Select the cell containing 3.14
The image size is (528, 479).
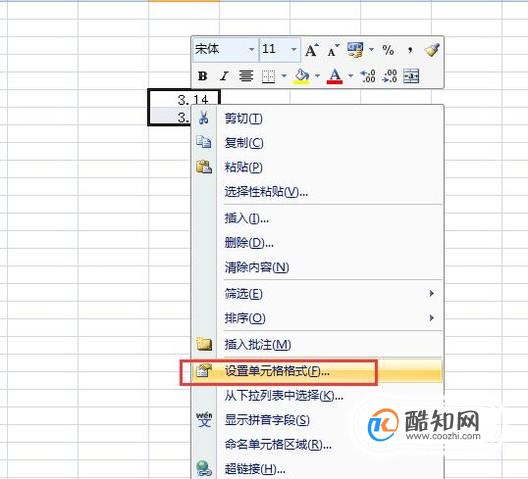pos(184,99)
